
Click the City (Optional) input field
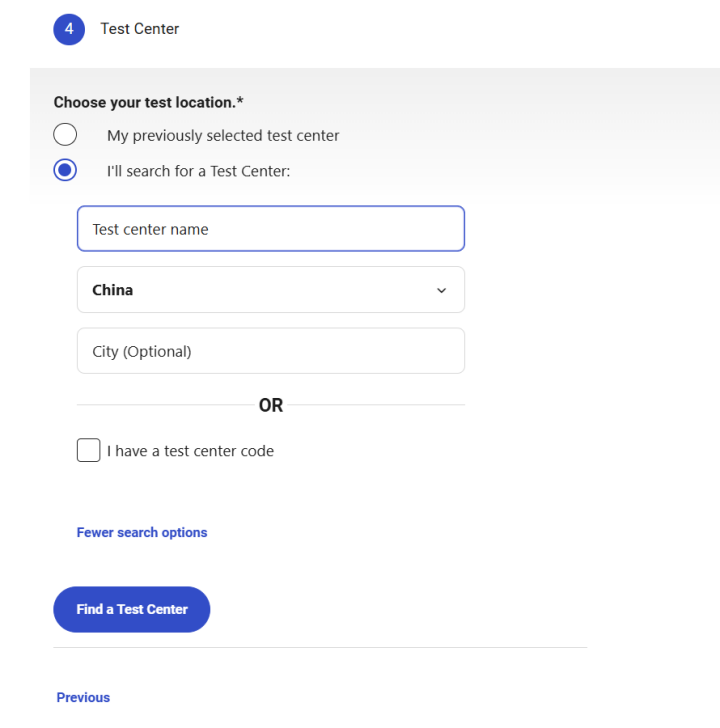pos(270,351)
